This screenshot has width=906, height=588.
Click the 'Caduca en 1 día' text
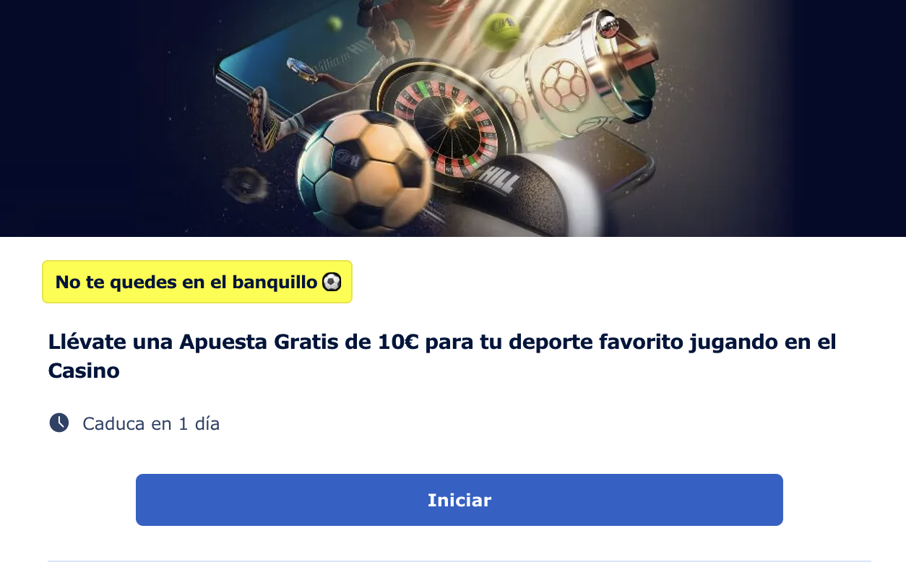[151, 423]
